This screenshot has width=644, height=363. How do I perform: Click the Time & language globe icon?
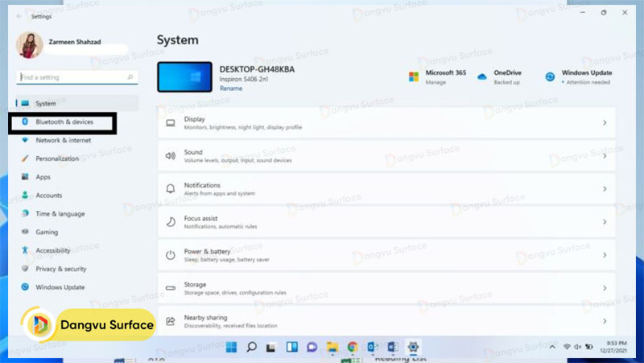pos(25,213)
